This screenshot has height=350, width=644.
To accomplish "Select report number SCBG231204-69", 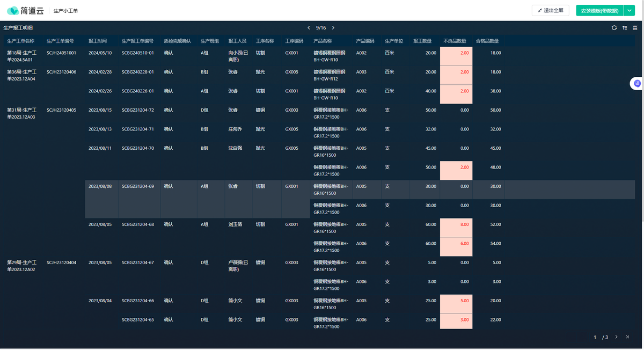I will [x=138, y=186].
